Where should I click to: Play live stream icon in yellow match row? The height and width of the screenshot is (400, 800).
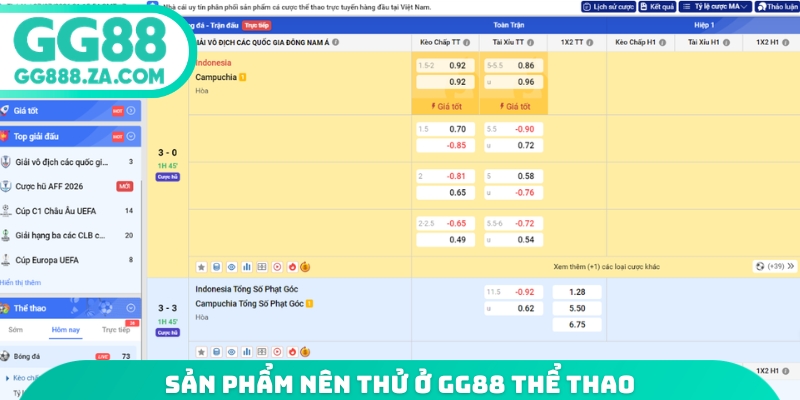click(277, 267)
